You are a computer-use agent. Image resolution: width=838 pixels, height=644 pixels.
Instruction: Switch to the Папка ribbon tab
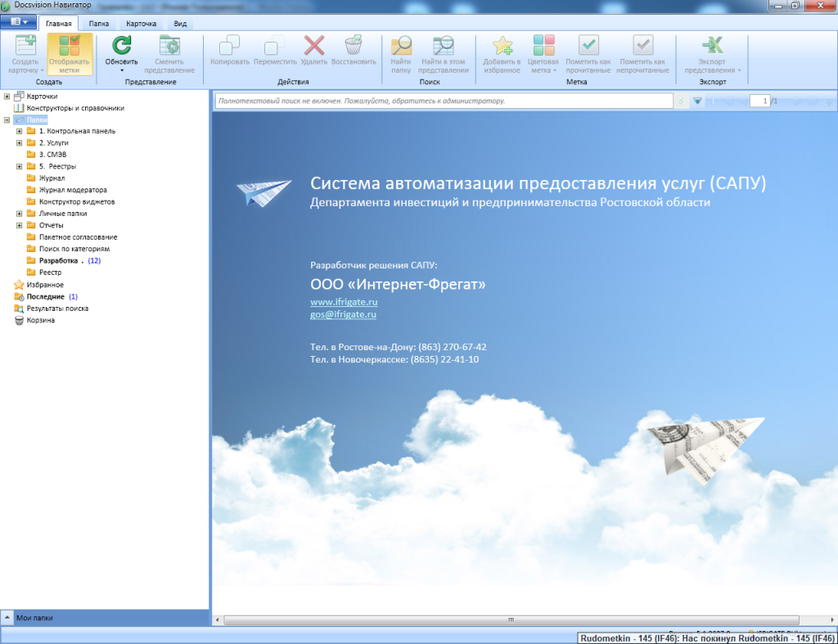(99, 24)
